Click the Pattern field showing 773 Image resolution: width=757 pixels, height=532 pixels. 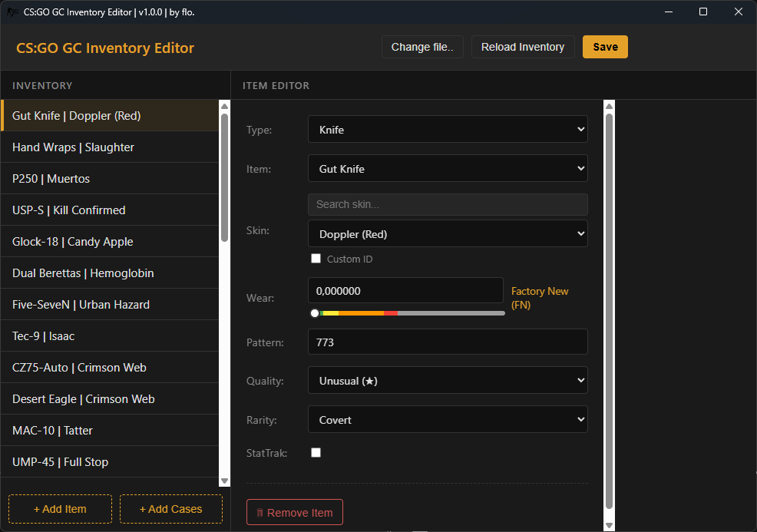point(448,342)
